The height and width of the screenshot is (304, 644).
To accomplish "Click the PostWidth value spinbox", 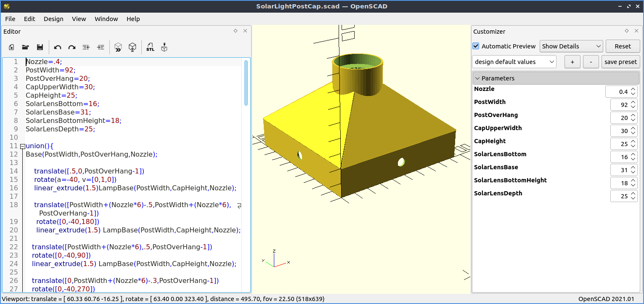I will (624, 105).
